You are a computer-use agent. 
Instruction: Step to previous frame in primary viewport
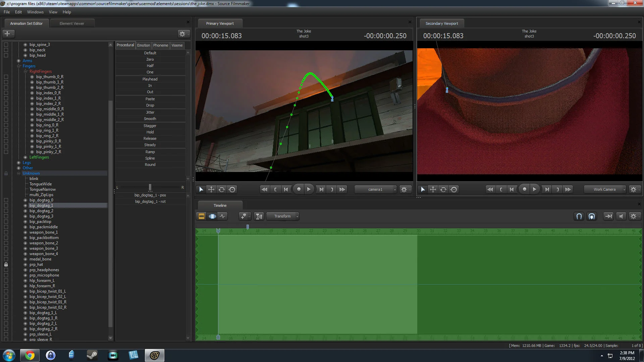[286, 189]
